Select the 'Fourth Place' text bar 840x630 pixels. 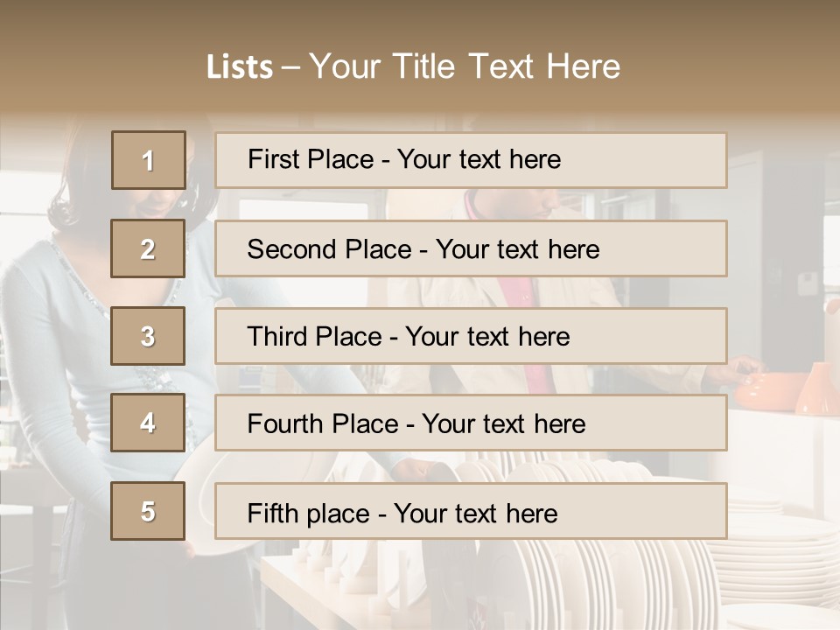click(x=471, y=423)
